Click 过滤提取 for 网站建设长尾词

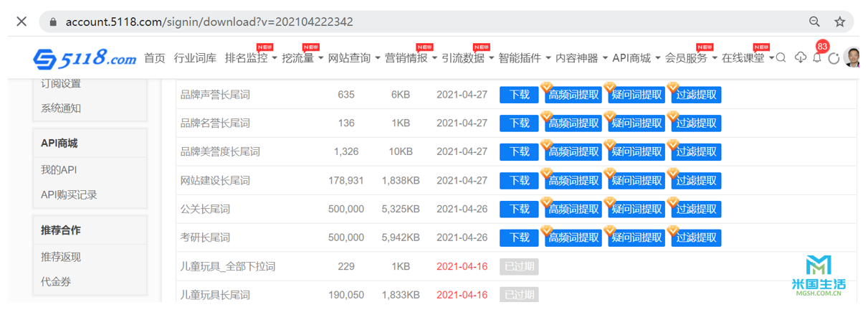(696, 181)
